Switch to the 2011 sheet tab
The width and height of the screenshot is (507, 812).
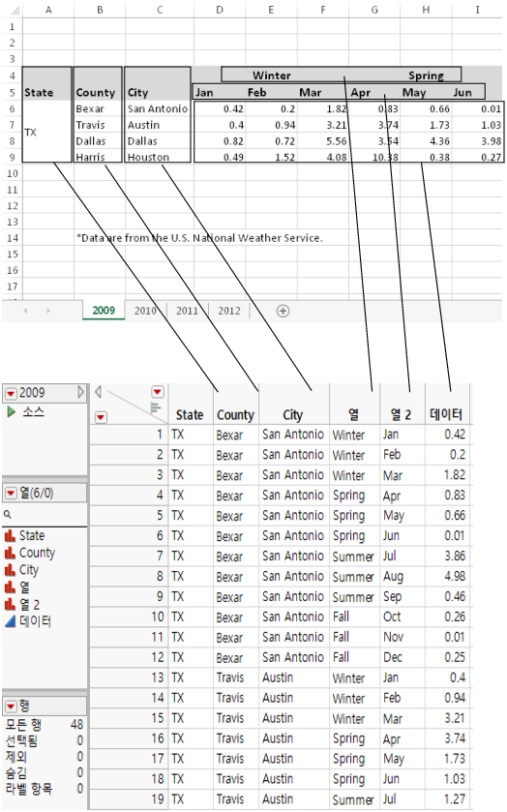[x=187, y=311]
